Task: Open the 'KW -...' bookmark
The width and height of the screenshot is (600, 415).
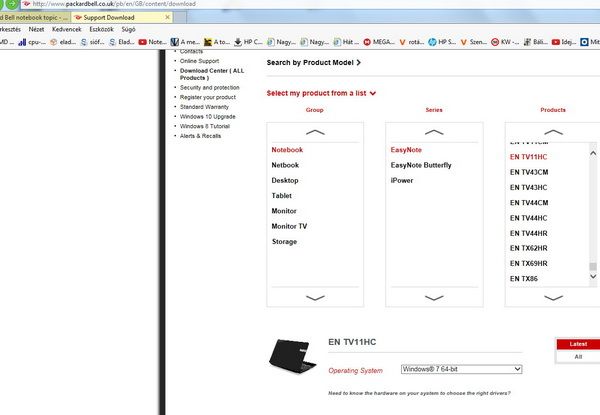Action: (x=505, y=42)
